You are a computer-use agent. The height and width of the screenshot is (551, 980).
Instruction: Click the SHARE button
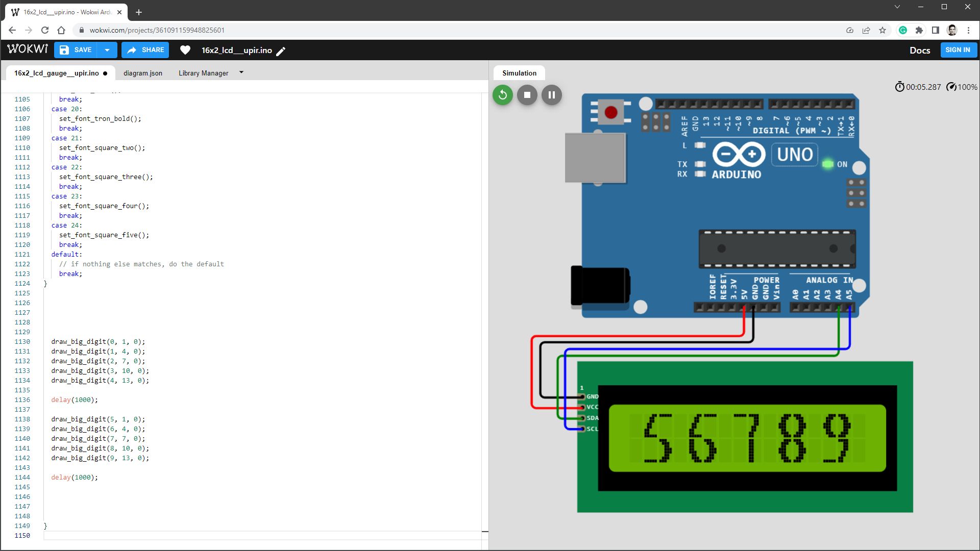145,50
